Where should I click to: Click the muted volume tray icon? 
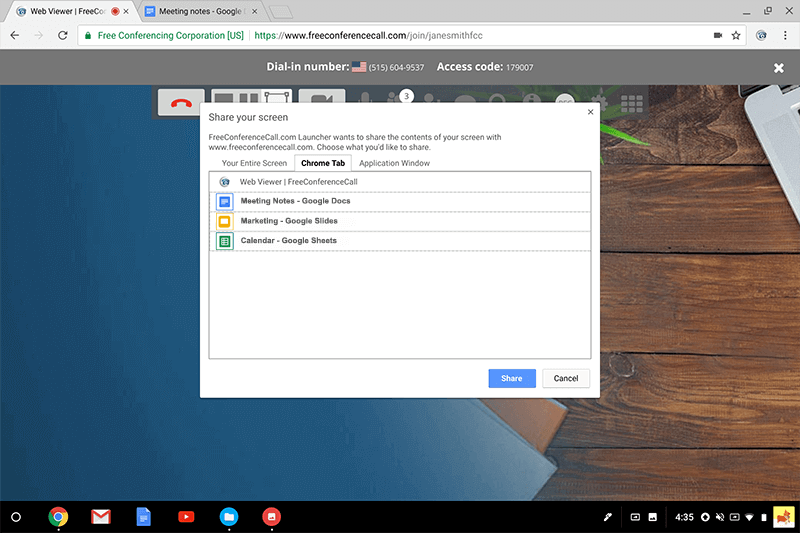[x=720, y=517]
